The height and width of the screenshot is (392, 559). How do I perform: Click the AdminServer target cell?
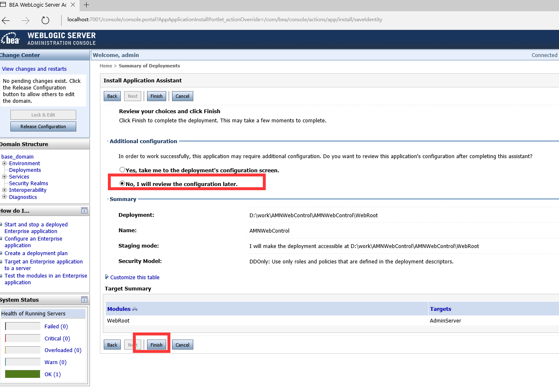tap(445, 321)
